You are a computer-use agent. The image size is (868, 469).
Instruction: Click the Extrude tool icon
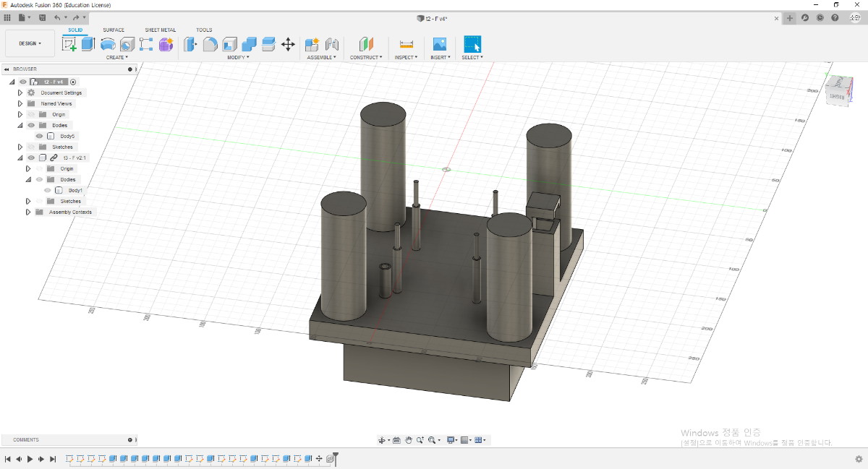(88, 44)
